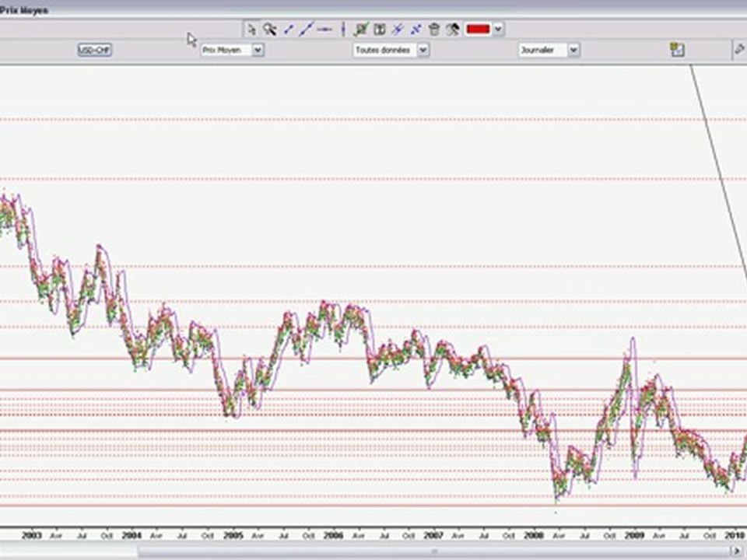
Task: Click the pencil edit icon at the toolbar edge
Action: point(739,50)
